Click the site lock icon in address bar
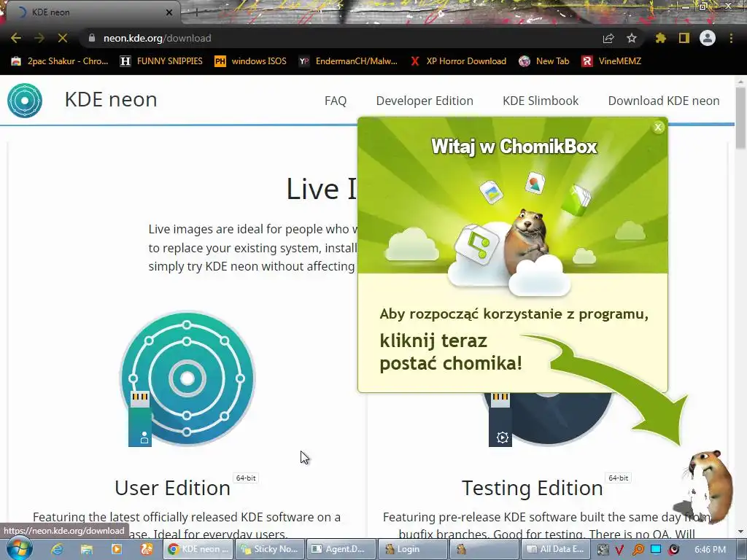The width and height of the screenshot is (747, 560). coord(92,38)
